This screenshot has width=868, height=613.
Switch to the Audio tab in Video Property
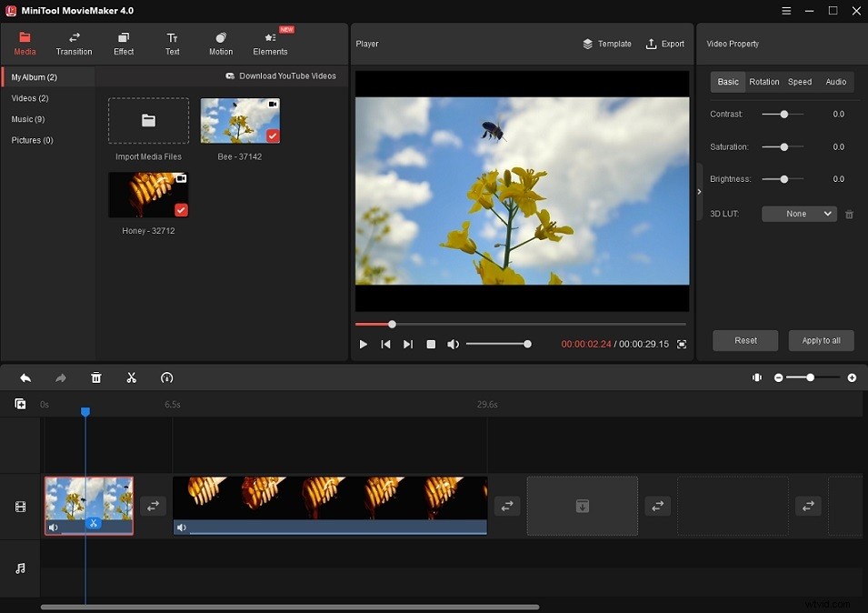click(x=835, y=82)
